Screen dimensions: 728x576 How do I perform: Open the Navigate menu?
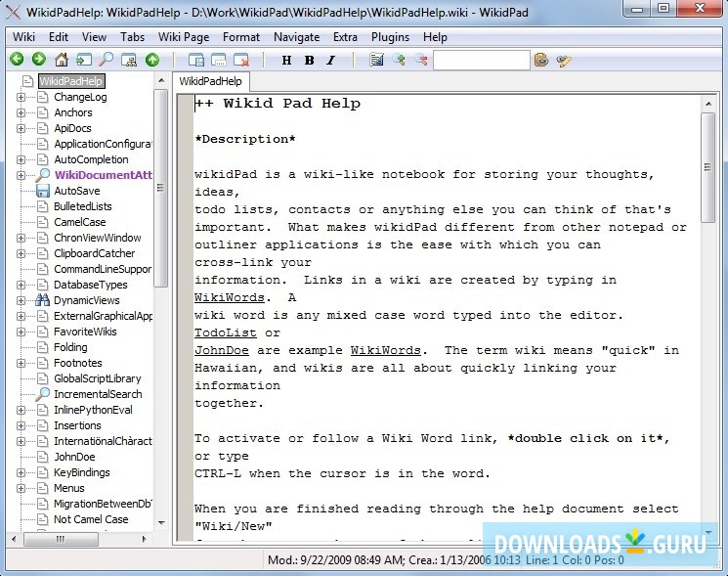[297, 37]
